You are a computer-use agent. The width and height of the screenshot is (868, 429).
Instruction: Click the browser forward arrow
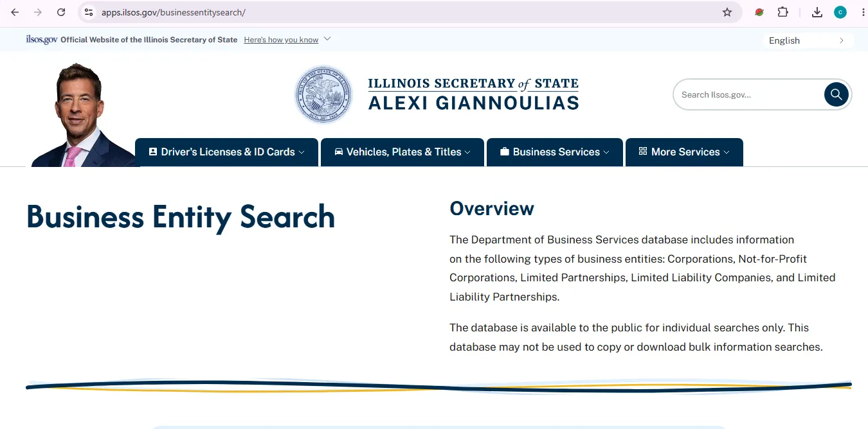(x=38, y=12)
